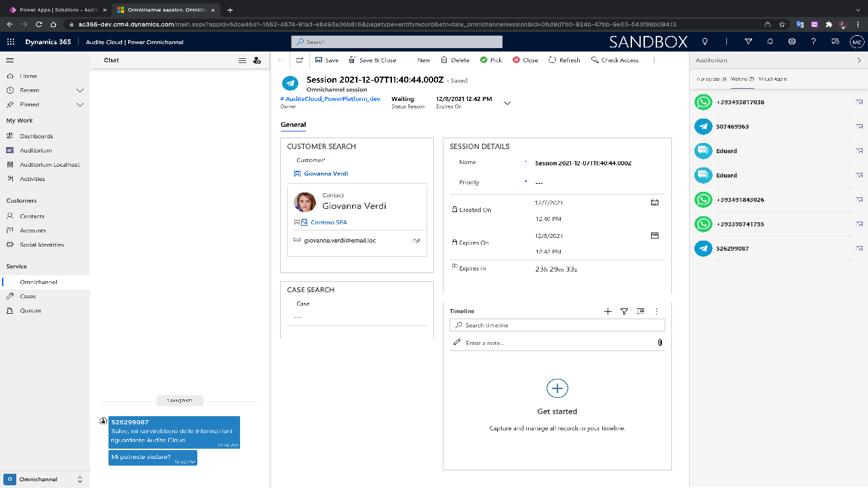Click the Search timeline field
This screenshot has width=868, height=488.
(557, 325)
